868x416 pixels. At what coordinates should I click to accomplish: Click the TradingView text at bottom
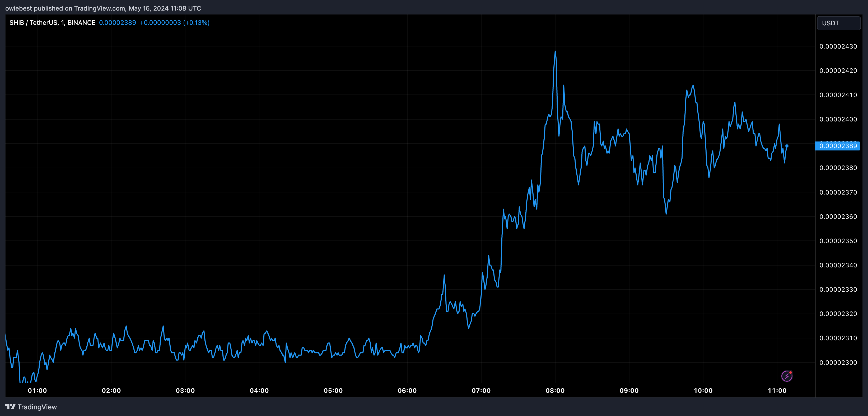click(37, 407)
